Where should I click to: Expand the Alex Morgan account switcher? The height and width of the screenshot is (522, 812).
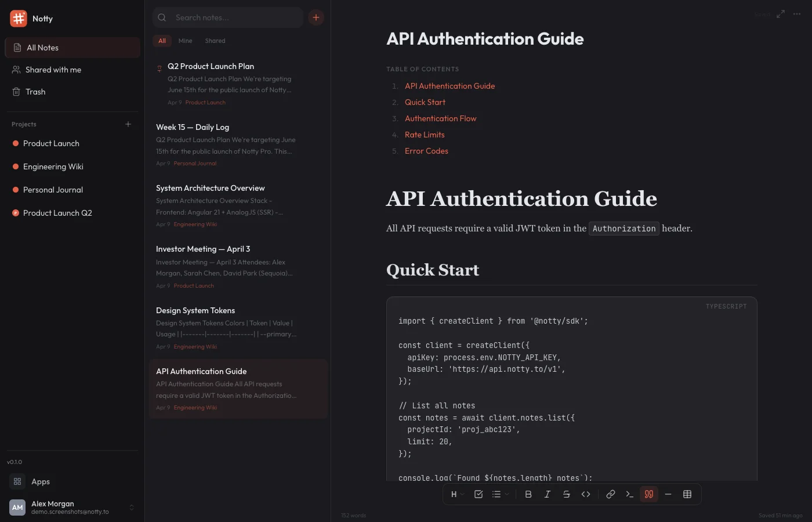(x=132, y=507)
